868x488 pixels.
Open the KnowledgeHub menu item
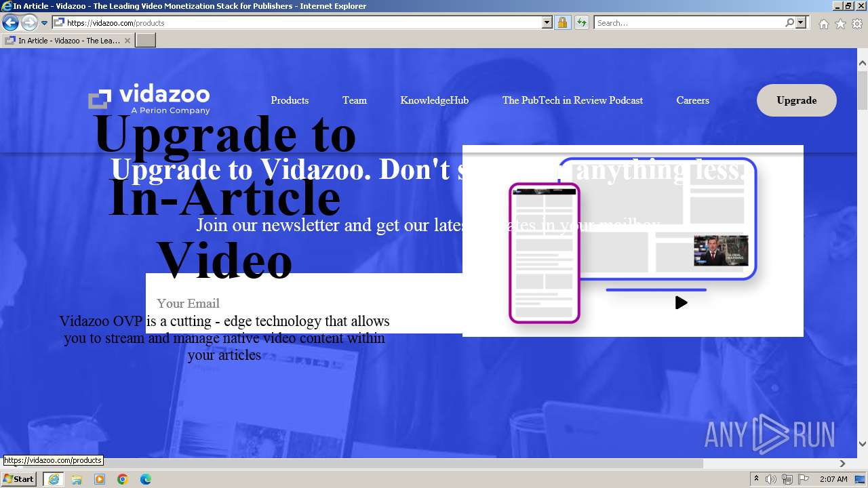pos(434,100)
